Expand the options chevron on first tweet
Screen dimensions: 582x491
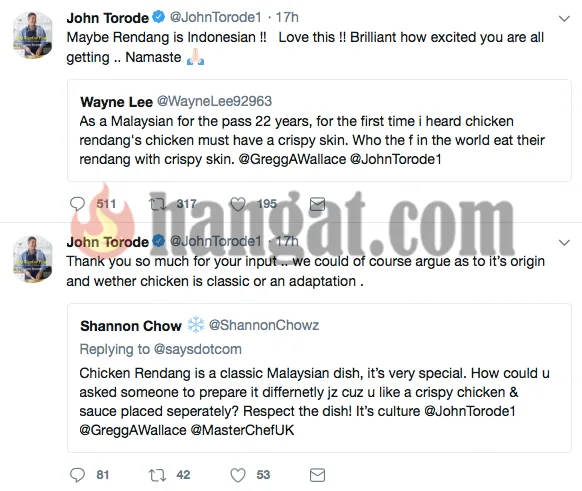(x=564, y=19)
